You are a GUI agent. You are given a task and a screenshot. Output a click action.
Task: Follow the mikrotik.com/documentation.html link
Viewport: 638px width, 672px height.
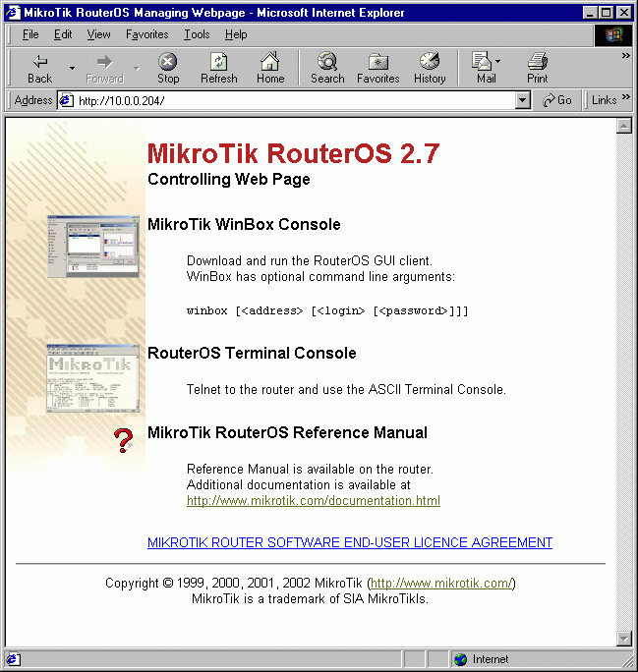click(314, 501)
